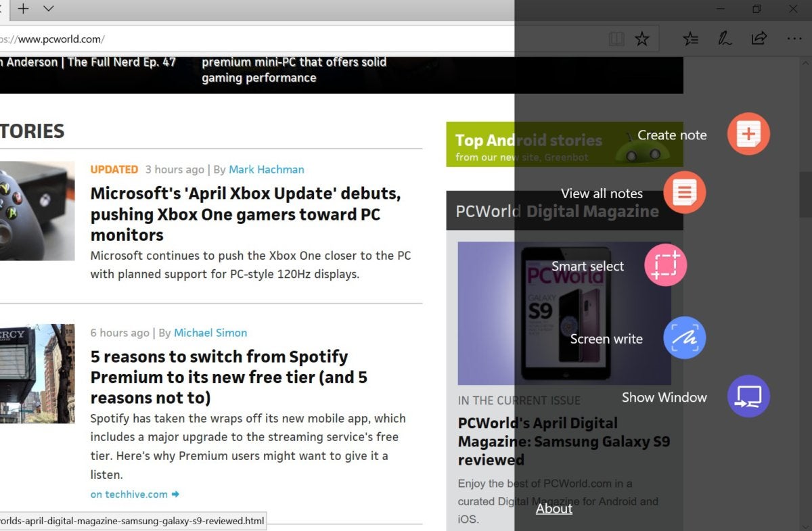This screenshot has height=531, width=812.
Task: Click the page scrollbar up arrow
Action: (x=805, y=64)
